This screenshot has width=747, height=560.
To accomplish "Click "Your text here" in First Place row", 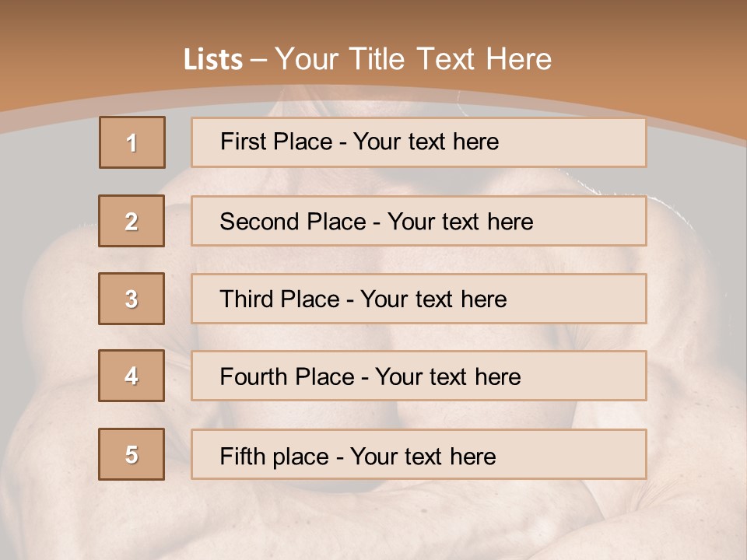I will click(426, 142).
